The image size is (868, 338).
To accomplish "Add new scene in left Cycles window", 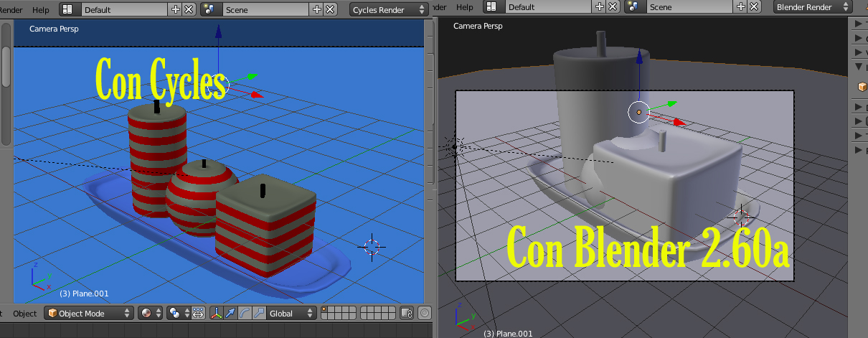I will pos(318,9).
